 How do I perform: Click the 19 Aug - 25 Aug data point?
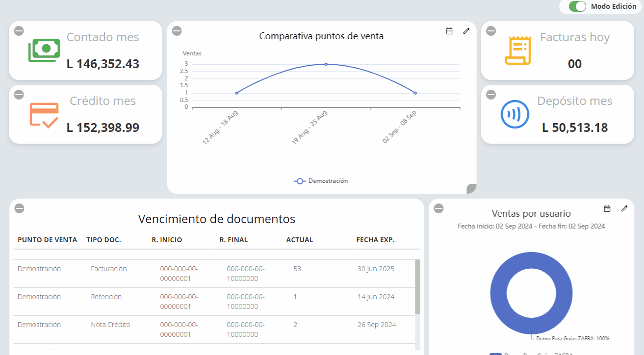pyautogui.click(x=326, y=64)
